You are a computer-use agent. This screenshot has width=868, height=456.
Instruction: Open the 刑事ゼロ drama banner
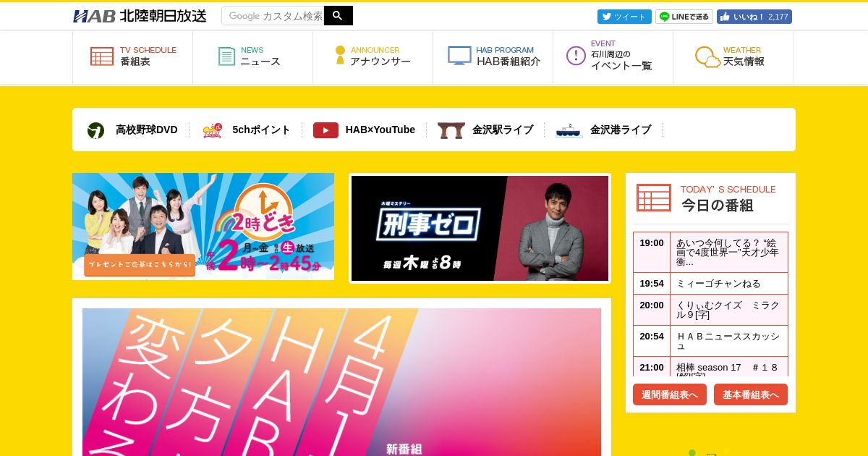(480, 228)
